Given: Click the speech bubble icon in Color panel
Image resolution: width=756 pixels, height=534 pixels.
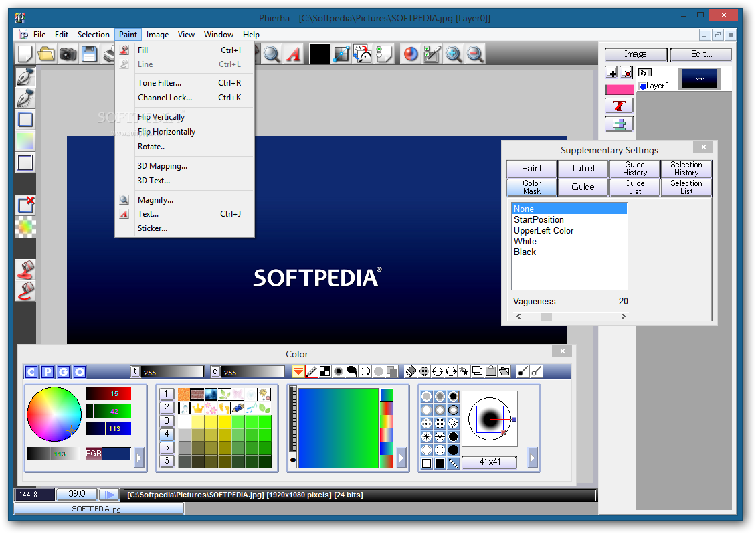Looking at the screenshot, I should (x=351, y=371).
